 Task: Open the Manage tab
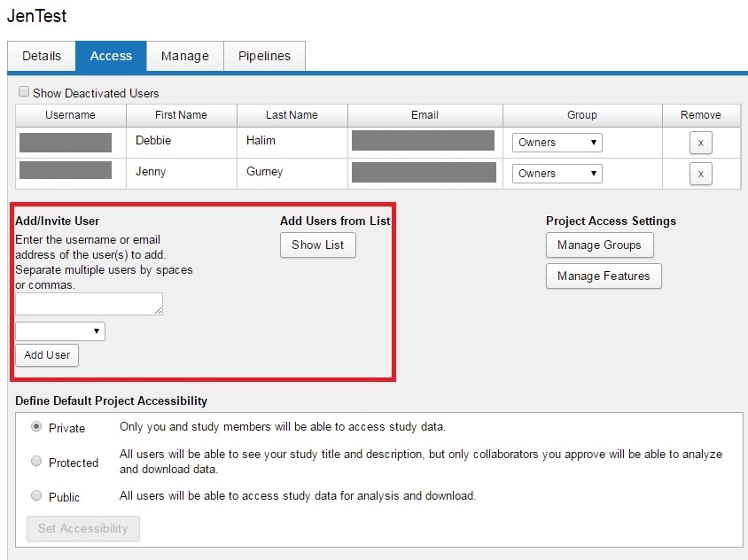pos(185,56)
